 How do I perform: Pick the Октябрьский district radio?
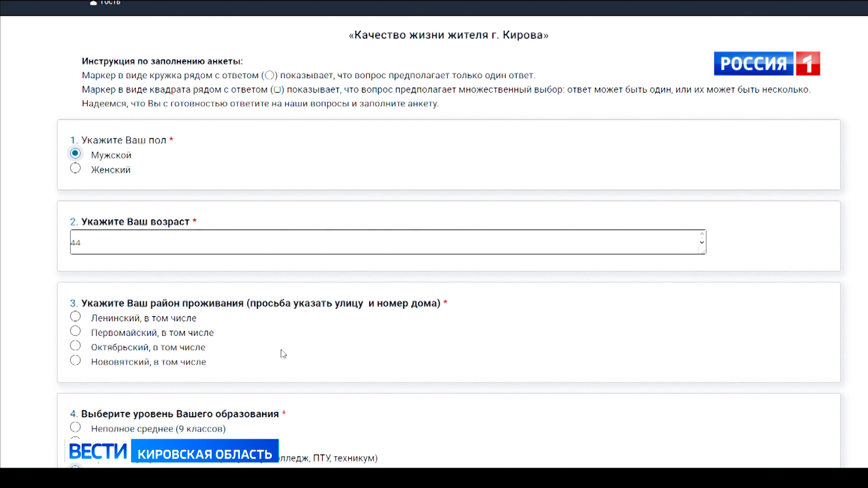point(75,346)
